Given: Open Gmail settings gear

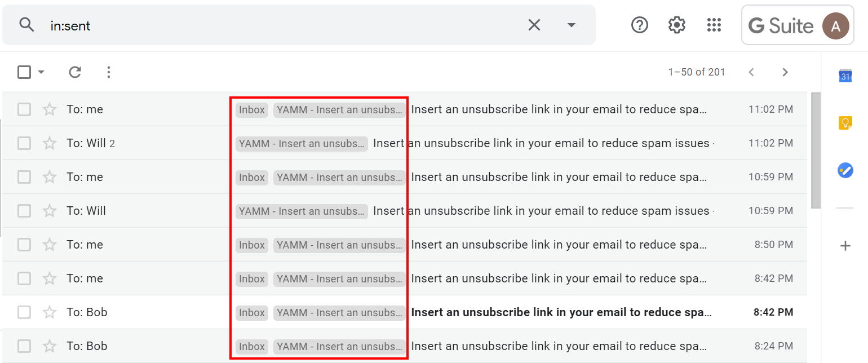Looking at the screenshot, I should (x=676, y=25).
